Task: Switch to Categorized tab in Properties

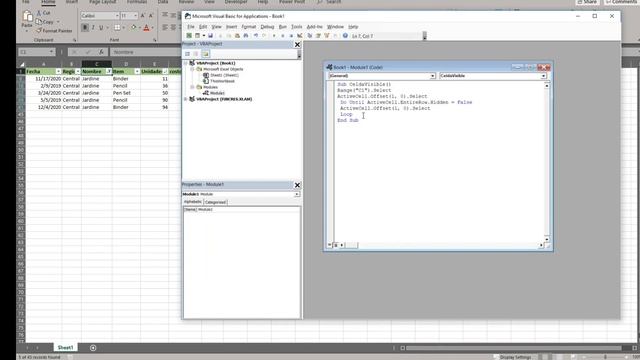Action: pyautogui.click(x=215, y=202)
